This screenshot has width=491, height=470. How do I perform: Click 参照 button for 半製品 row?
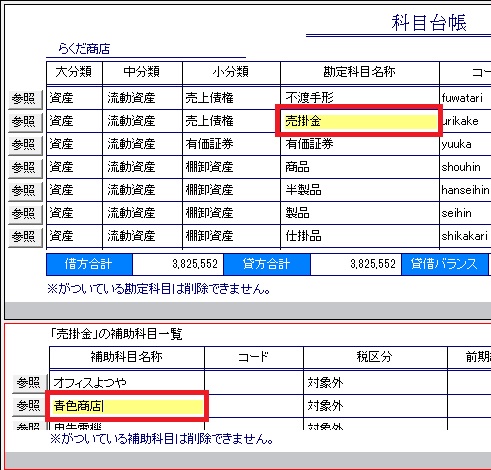pyautogui.click(x=25, y=191)
